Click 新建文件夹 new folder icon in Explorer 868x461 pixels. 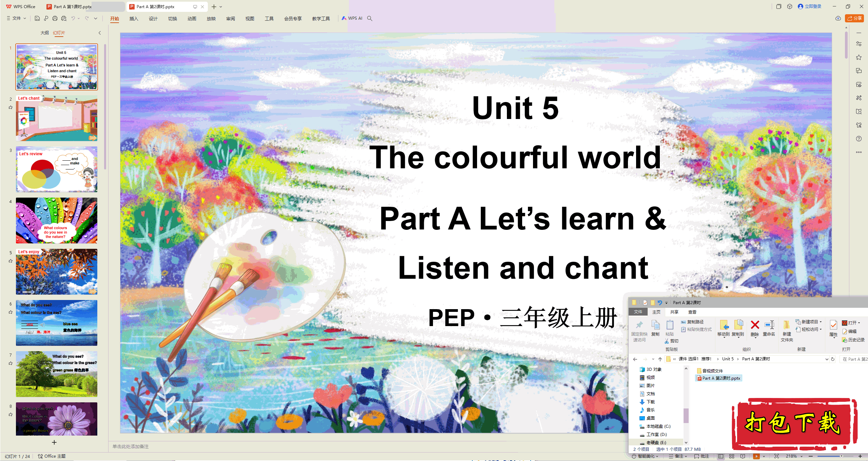click(x=787, y=331)
